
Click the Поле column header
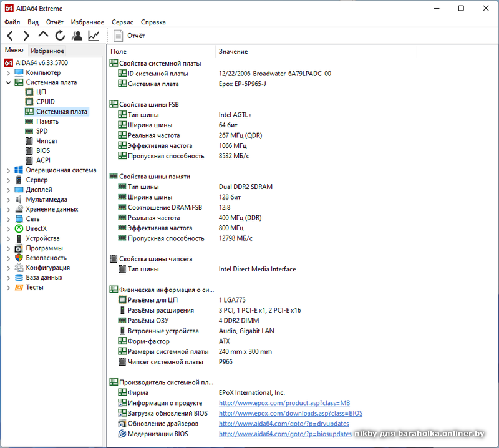(162, 51)
